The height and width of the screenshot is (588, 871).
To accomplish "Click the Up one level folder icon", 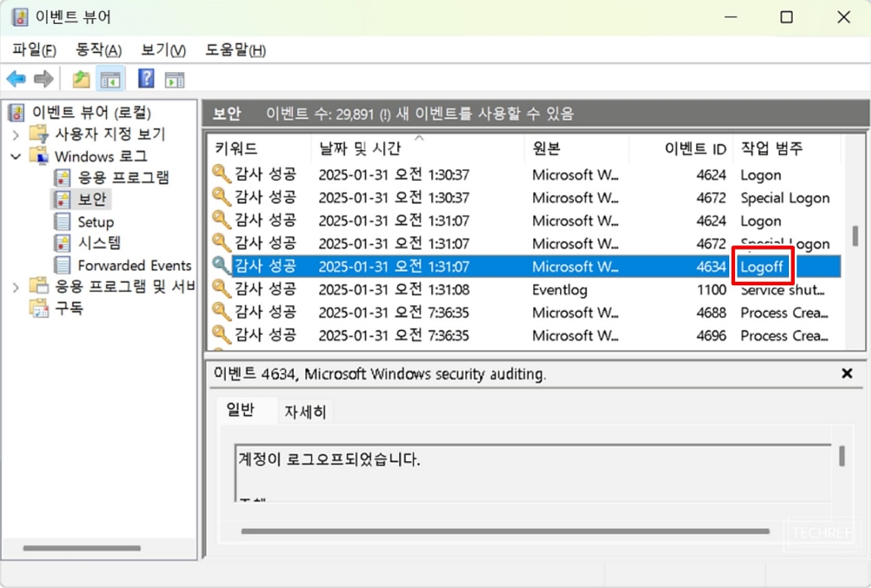I will pos(81,80).
